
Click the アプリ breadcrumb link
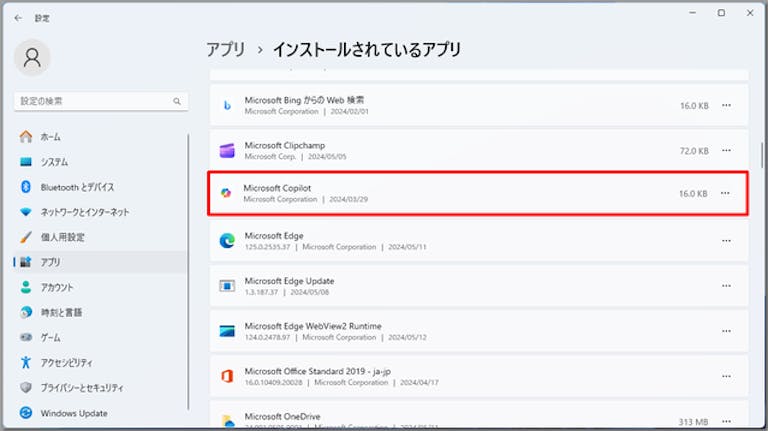pyautogui.click(x=226, y=49)
